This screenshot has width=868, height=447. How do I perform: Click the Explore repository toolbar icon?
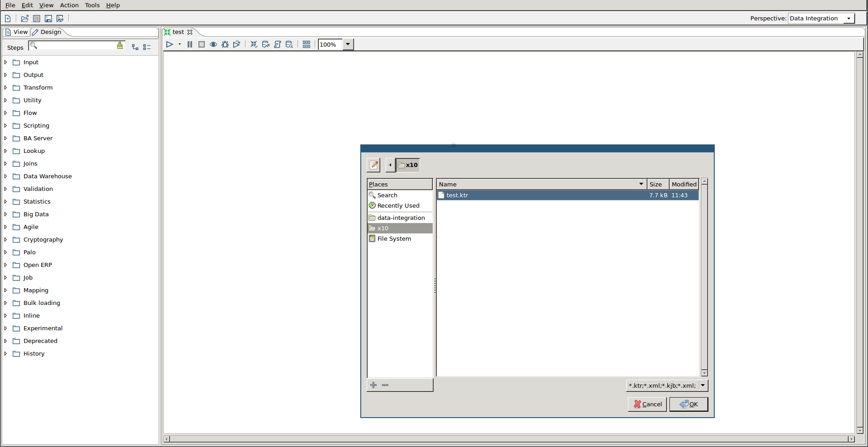[37, 19]
